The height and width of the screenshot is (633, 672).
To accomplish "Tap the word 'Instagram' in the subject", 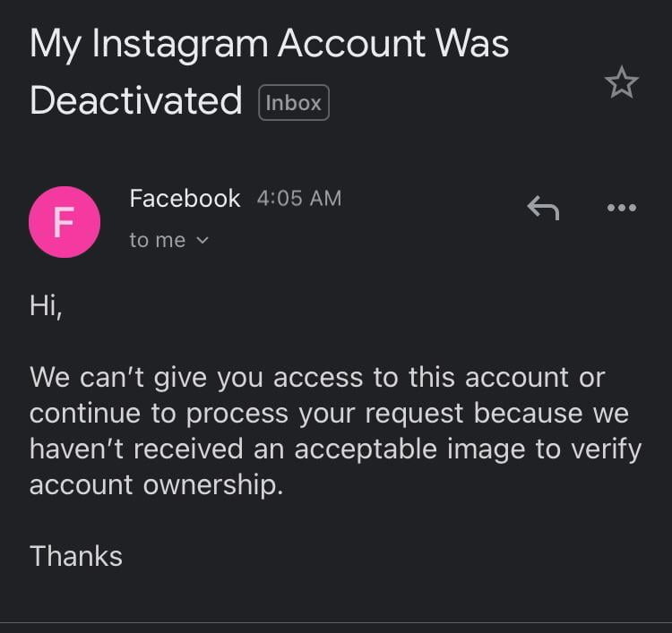I will point(179,46).
